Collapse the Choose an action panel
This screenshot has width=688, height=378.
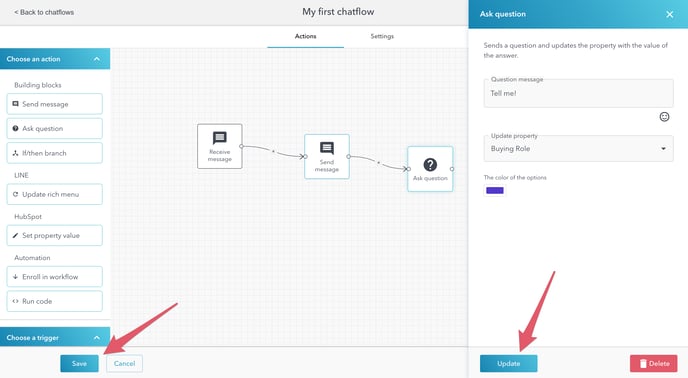97,59
